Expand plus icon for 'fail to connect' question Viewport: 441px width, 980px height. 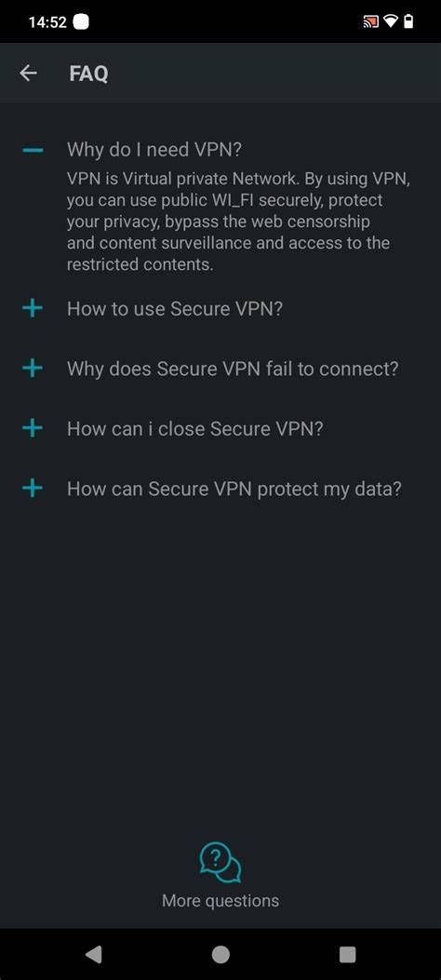coord(33,369)
